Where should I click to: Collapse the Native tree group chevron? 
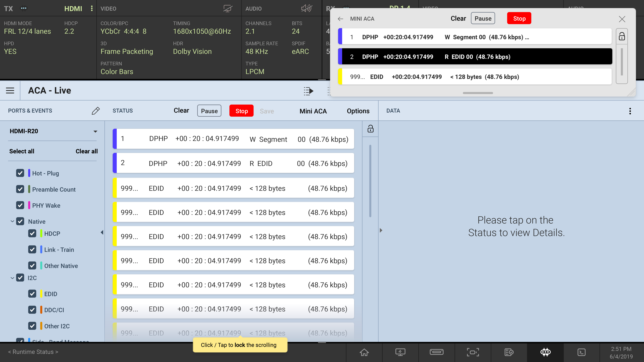(x=12, y=221)
